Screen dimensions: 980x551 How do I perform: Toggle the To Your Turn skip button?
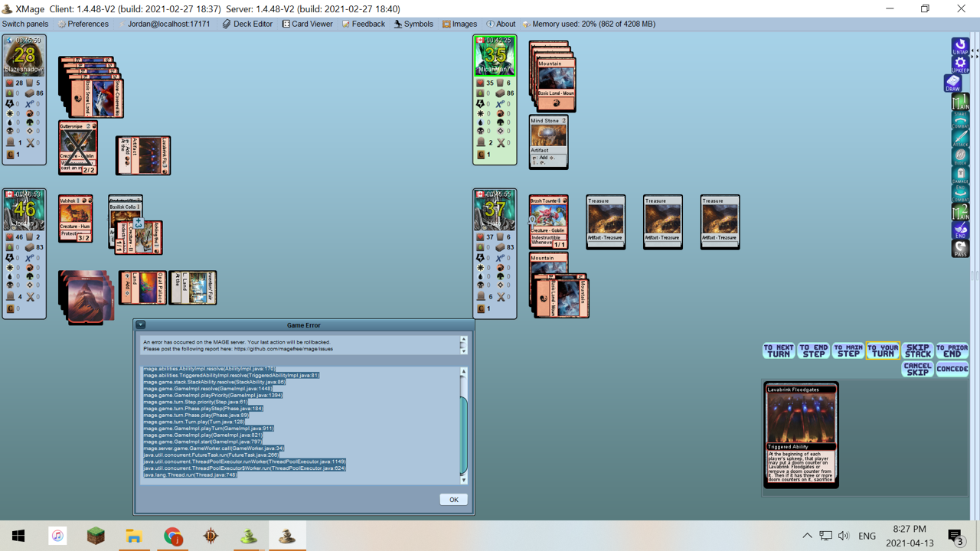[882, 350]
